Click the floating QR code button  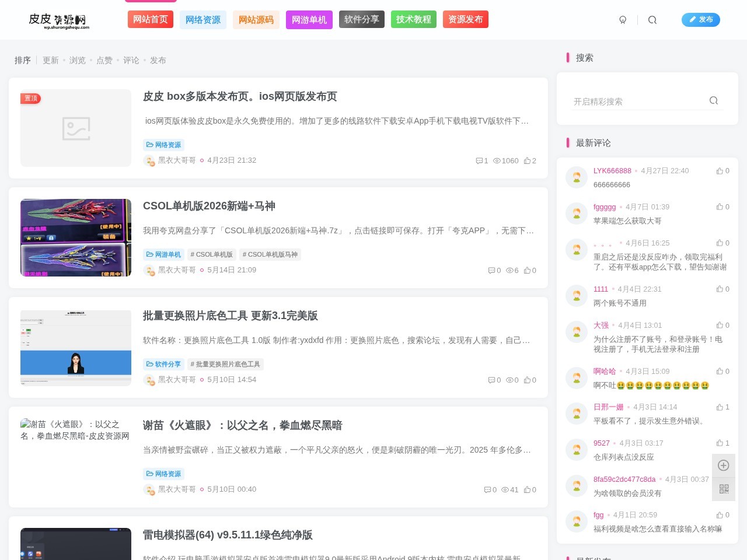pyautogui.click(x=724, y=489)
